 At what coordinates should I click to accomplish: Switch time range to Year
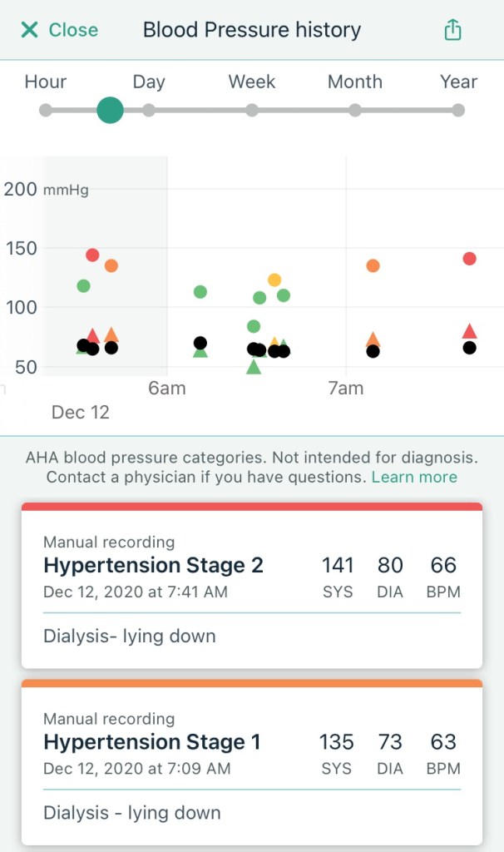coord(458,110)
